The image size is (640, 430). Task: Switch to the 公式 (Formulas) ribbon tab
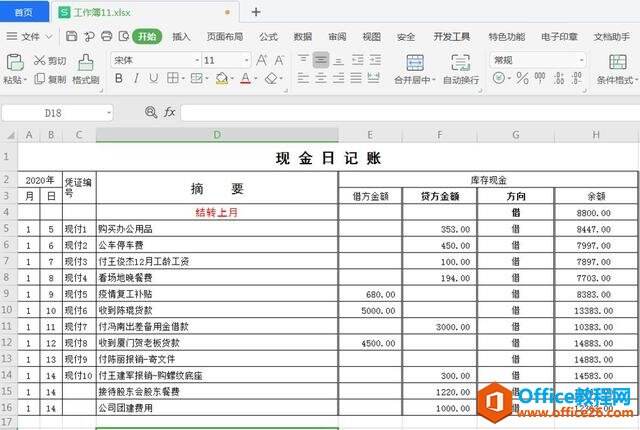(x=268, y=37)
